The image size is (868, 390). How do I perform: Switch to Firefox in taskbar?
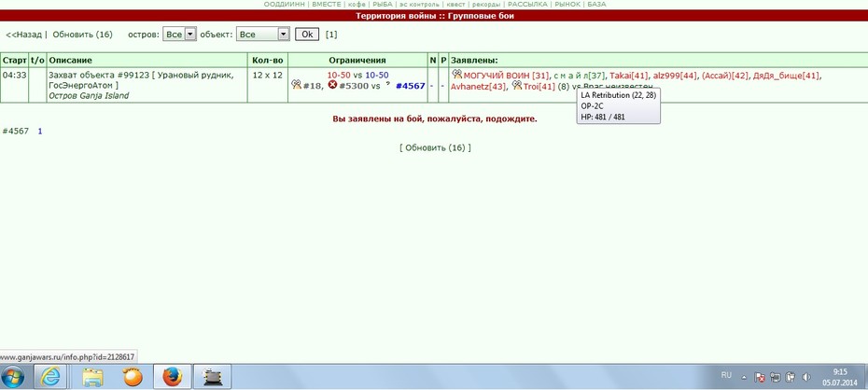172,377
